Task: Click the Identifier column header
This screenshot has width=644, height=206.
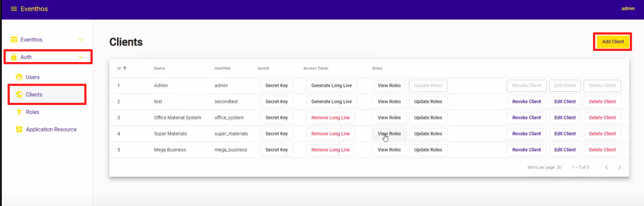Action: [223, 68]
